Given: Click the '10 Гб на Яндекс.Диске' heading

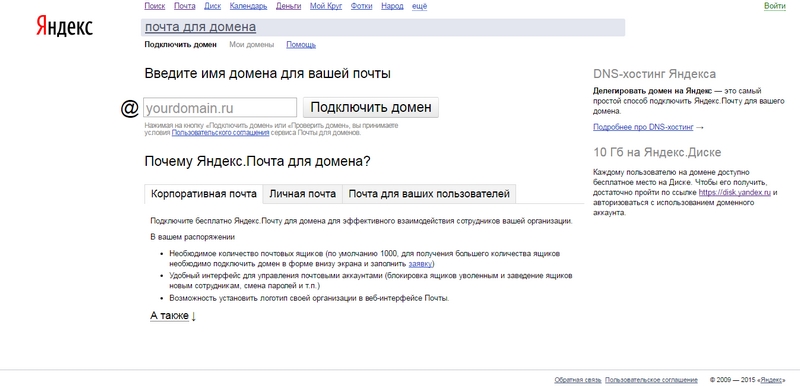Looking at the screenshot, I should 657,152.
